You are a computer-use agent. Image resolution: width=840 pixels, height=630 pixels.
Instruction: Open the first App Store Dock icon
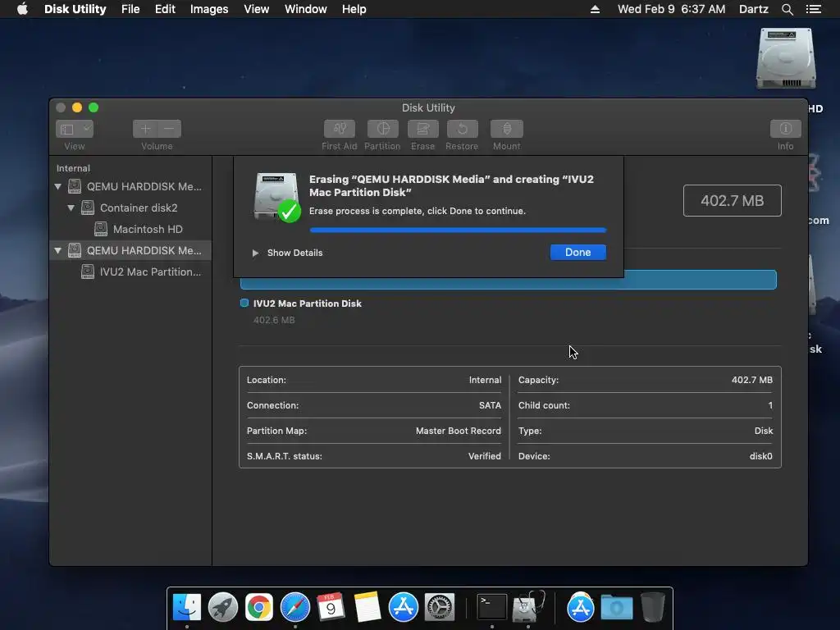coord(403,607)
